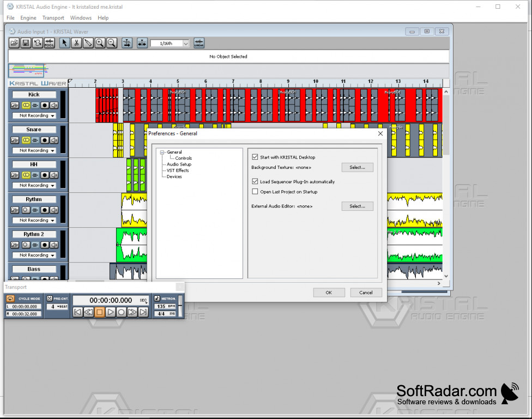
Task: Mute the Snare track speaker icon
Action: pos(54,140)
